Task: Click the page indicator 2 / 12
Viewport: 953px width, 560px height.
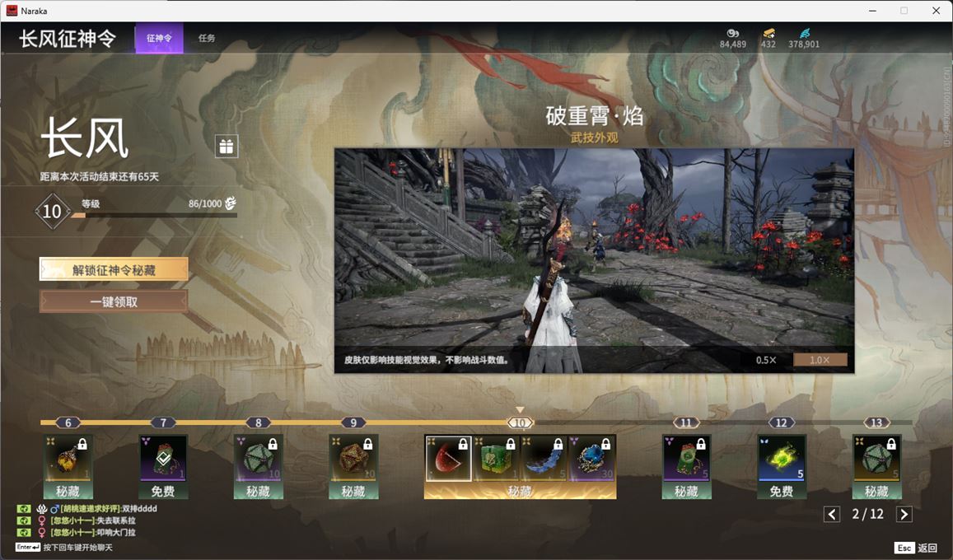Action: point(868,515)
